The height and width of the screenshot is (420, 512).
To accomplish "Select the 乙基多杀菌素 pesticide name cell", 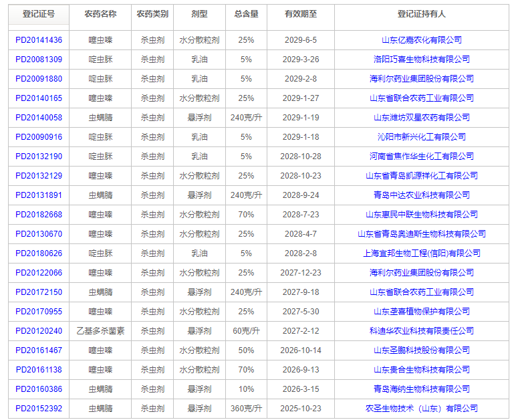I will pyautogui.click(x=100, y=331).
